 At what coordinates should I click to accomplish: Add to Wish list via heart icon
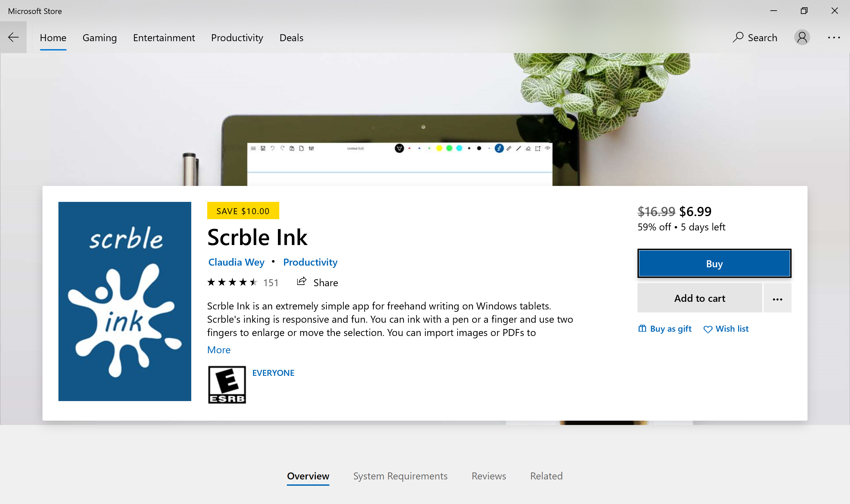click(708, 329)
